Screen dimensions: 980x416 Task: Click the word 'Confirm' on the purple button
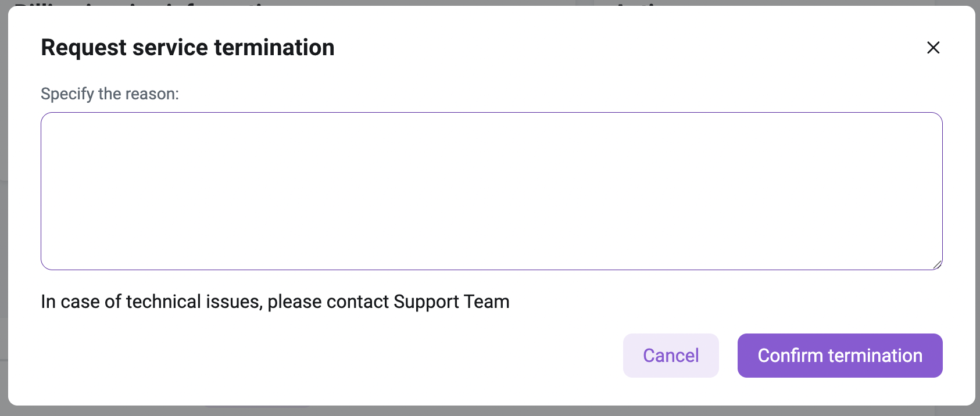coord(790,356)
